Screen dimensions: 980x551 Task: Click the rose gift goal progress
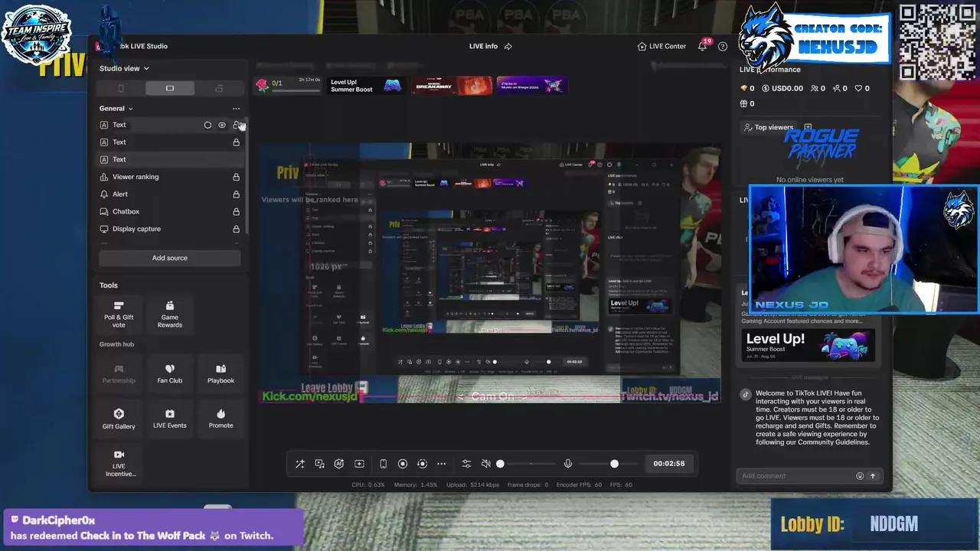288,85
